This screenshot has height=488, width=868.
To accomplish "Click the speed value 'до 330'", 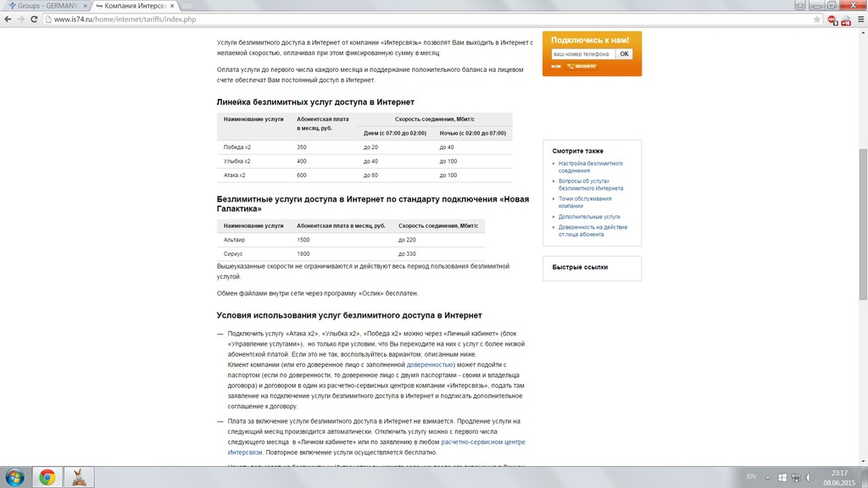I will [407, 254].
